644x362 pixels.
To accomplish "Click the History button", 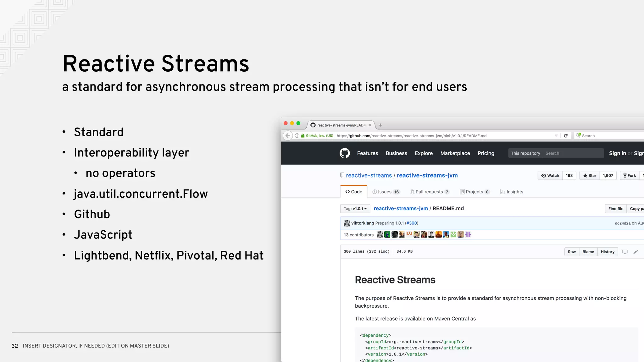I will [608, 252].
